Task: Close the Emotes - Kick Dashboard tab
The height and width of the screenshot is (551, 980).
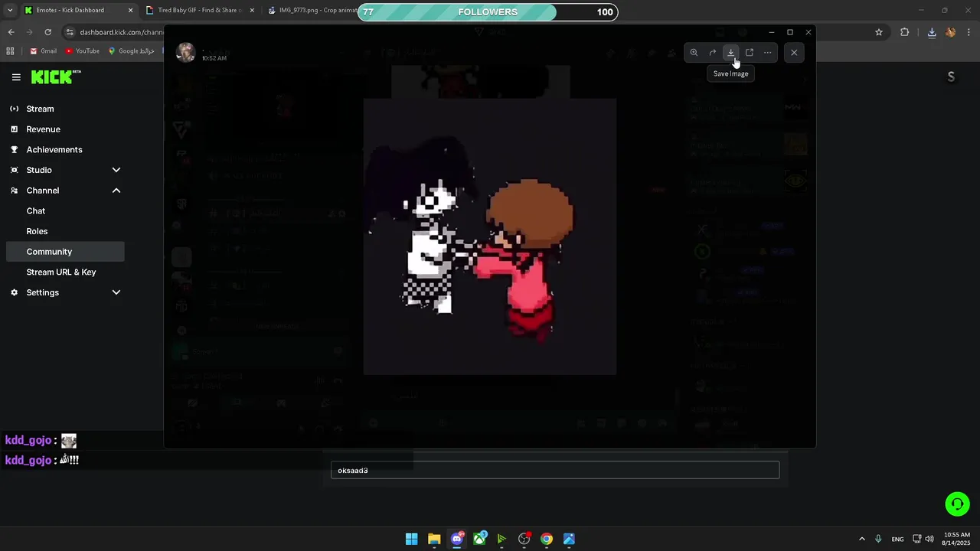Action: point(130,11)
